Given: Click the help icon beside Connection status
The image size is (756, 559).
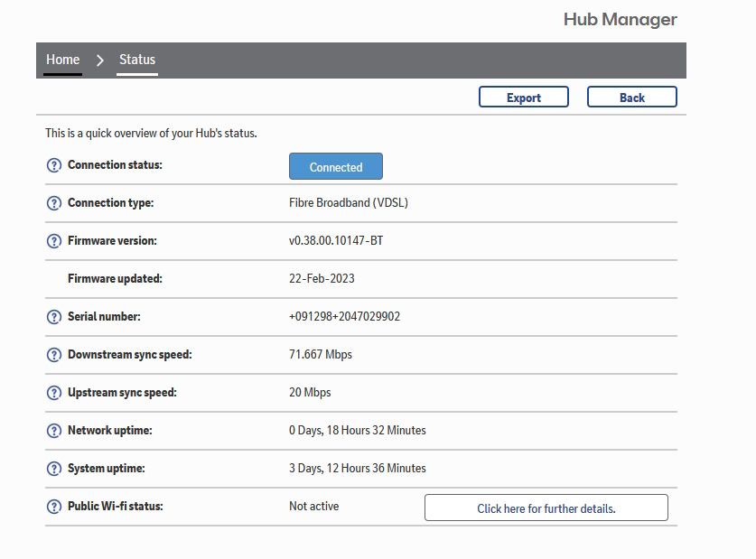Looking at the screenshot, I should (x=53, y=166).
